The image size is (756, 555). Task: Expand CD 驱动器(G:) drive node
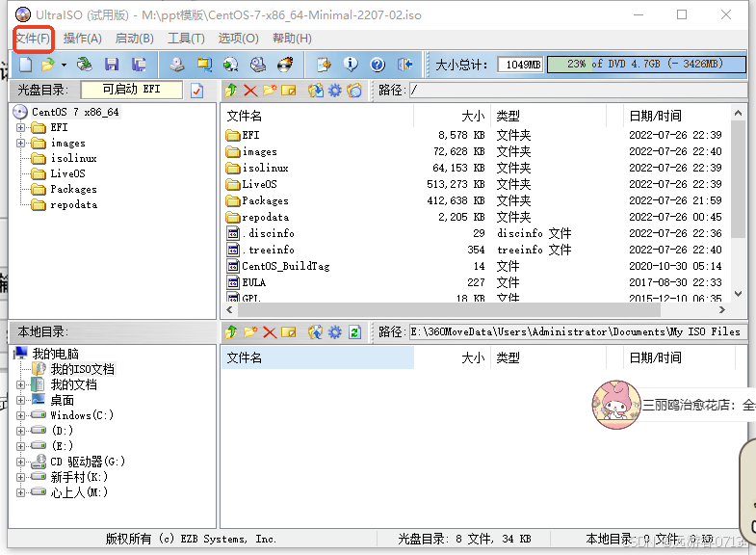20,462
